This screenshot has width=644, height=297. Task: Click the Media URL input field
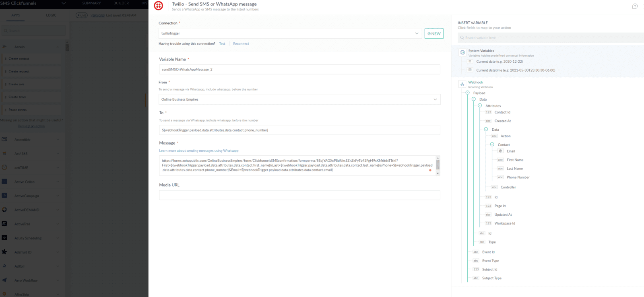click(299, 195)
